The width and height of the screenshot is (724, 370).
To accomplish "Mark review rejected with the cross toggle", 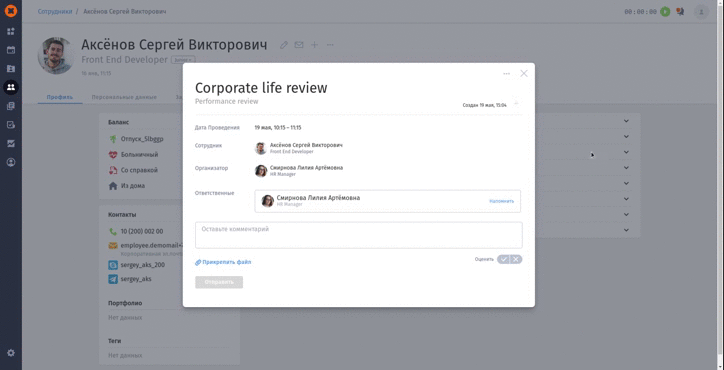I will [x=516, y=259].
